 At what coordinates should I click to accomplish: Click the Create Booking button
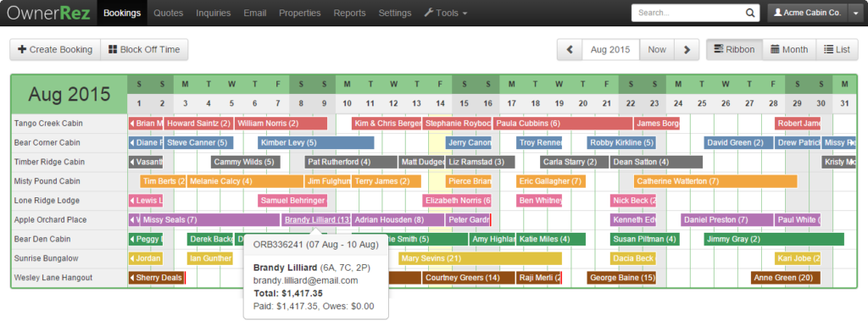(x=55, y=50)
